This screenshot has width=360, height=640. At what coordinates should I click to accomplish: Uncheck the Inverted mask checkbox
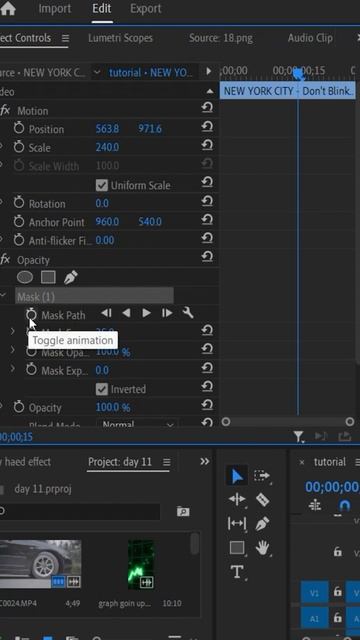pyautogui.click(x=102, y=389)
